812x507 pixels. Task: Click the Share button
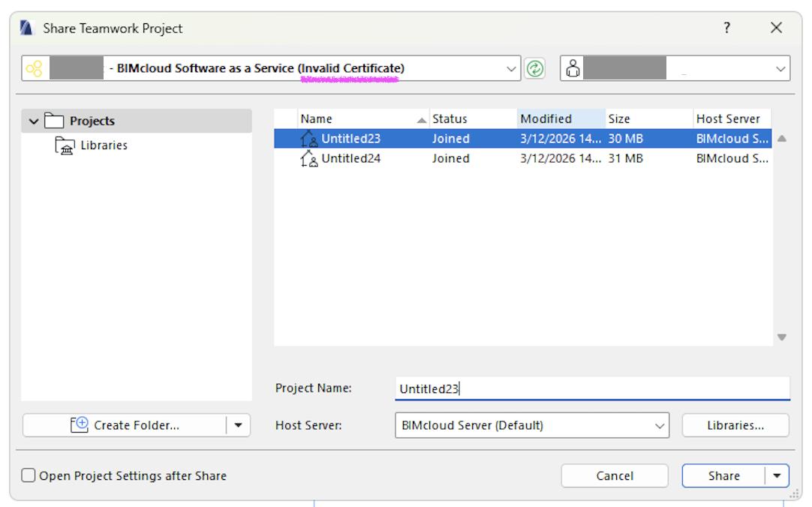coord(724,475)
